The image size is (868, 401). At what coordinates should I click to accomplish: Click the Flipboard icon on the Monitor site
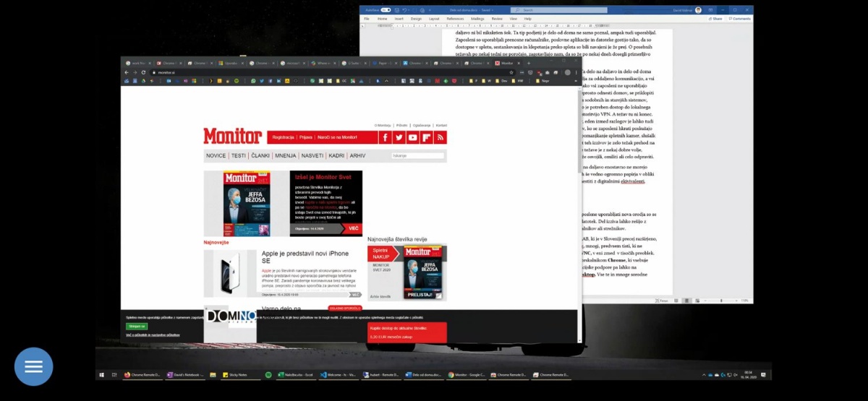[427, 137]
